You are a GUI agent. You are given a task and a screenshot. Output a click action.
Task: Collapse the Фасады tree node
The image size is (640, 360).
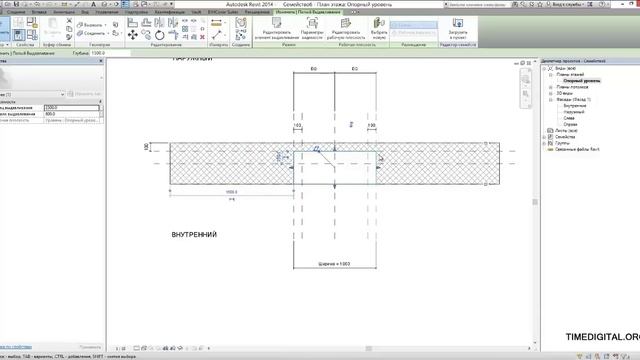coord(551,100)
